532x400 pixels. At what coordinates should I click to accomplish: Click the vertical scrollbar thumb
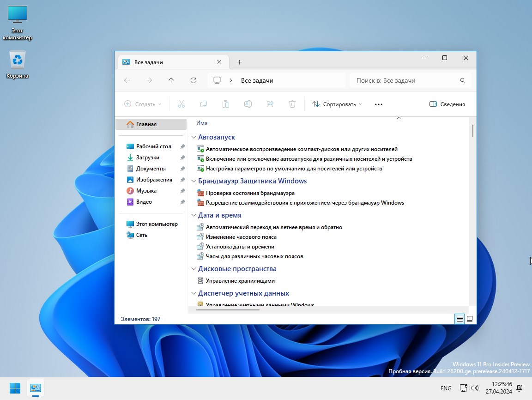click(472, 131)
